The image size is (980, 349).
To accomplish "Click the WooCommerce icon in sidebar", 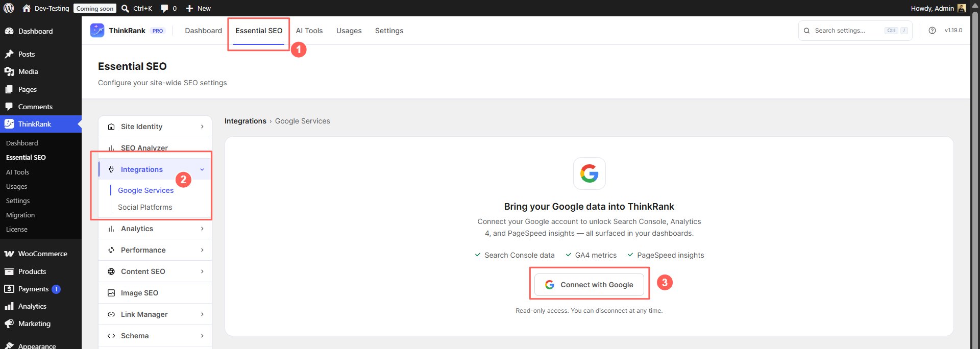I will 9,254.
